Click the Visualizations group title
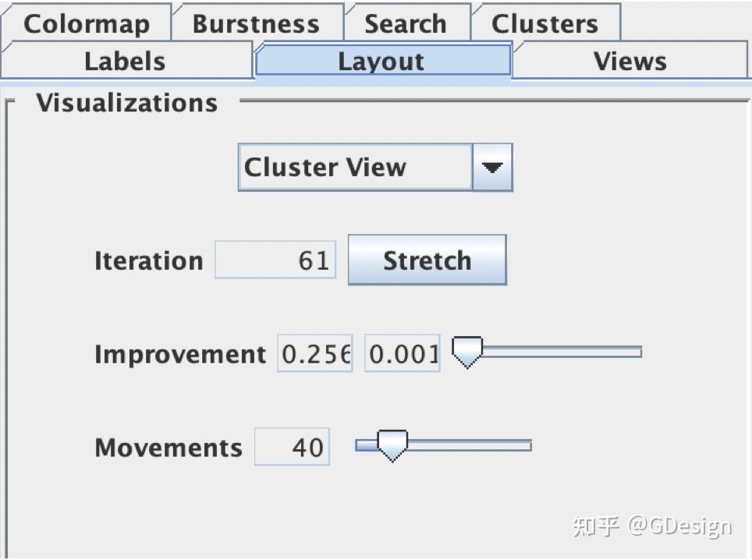 pyautogui.click(x=126, y=103)
